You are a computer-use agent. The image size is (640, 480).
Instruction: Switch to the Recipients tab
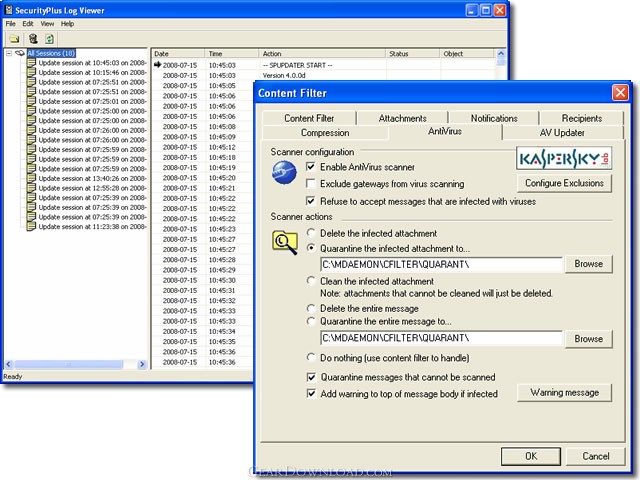click(x=582, y=118)
